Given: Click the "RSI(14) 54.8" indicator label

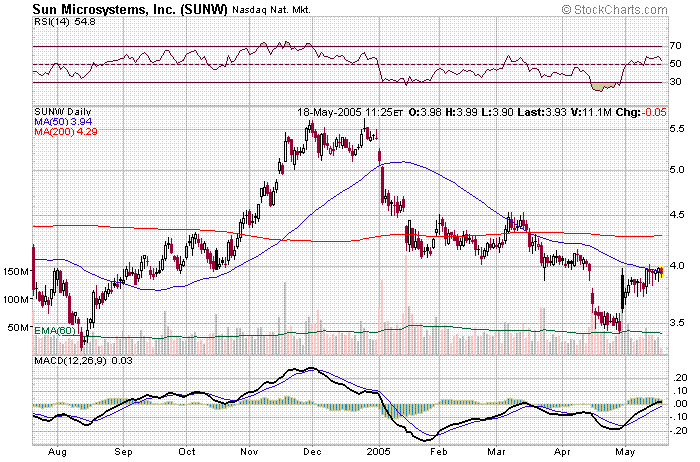Looking at the screenshot, I should tap(65, 21).
